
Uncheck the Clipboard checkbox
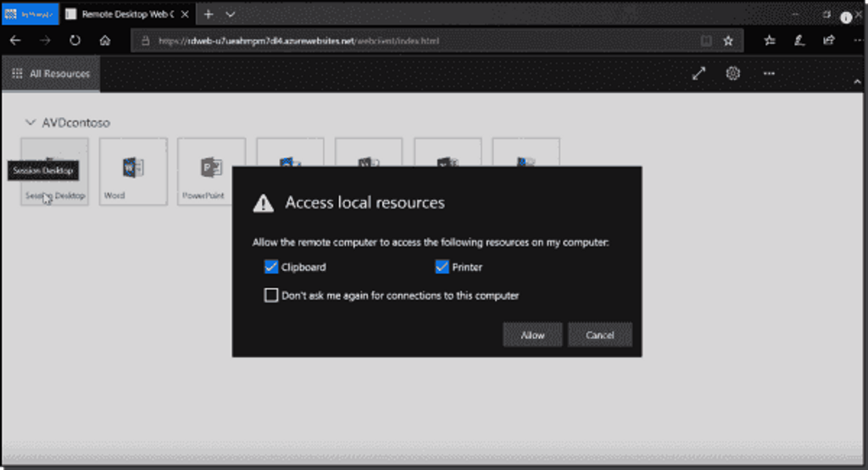(x=271, y=268)
